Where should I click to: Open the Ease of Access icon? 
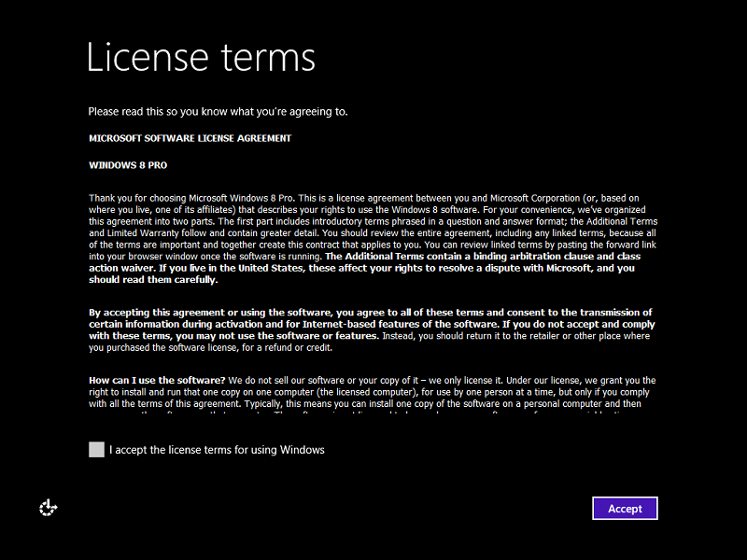[x=49, y=508]
